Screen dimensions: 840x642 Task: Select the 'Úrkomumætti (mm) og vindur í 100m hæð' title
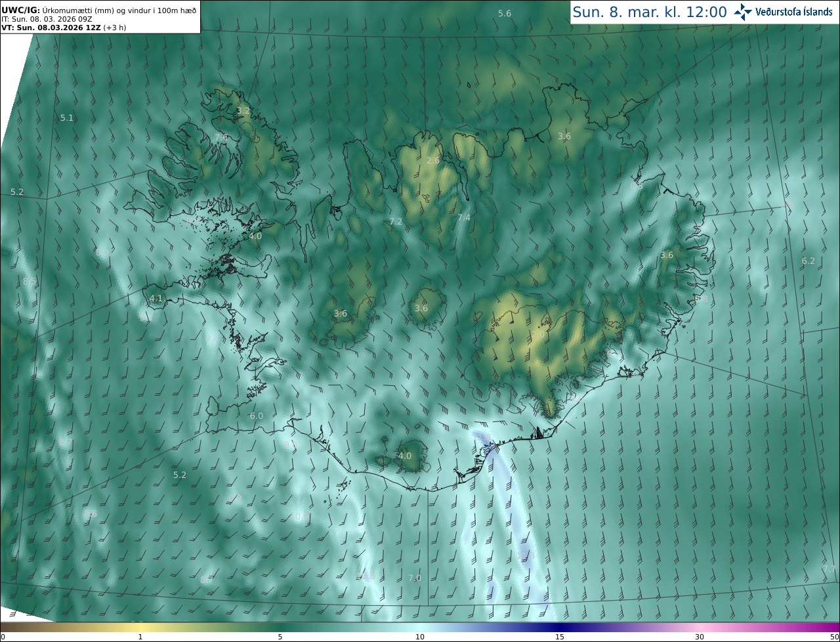click(x=119, y=11)
